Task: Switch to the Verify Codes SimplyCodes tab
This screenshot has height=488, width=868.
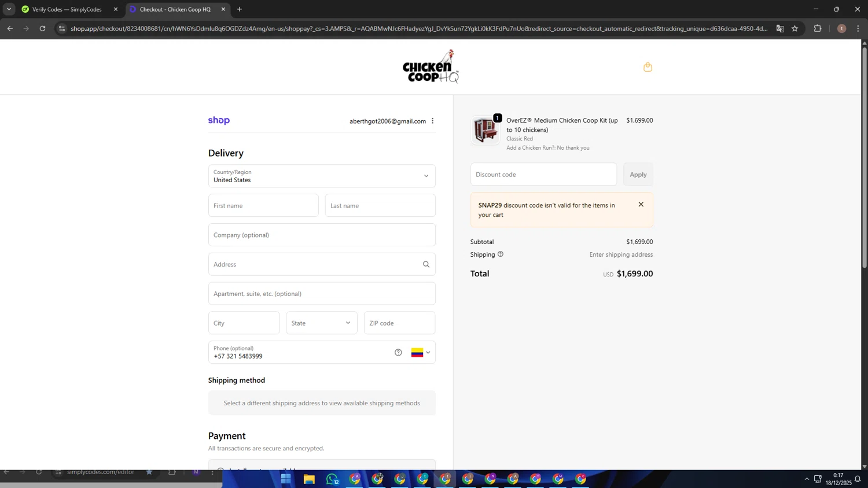Action: [67, 9]
